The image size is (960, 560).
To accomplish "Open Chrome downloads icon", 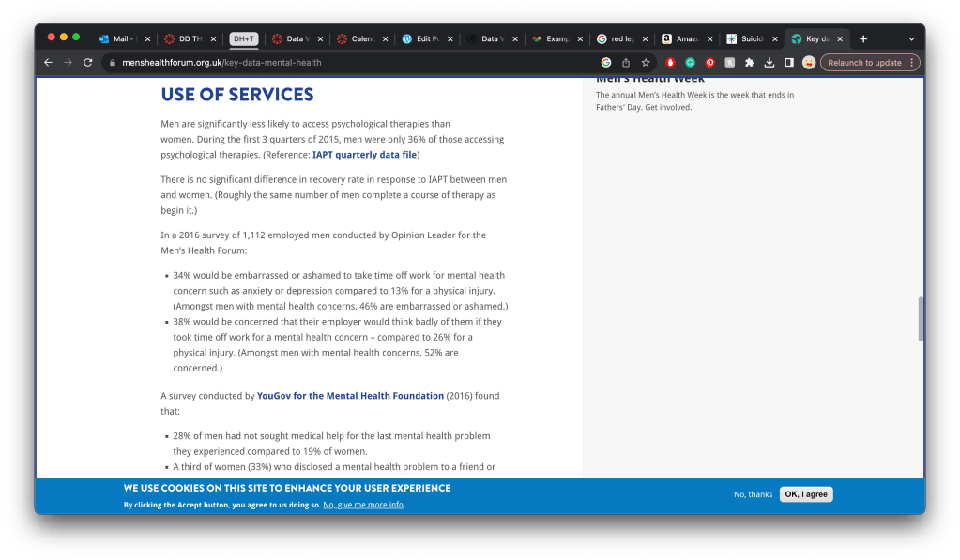I will point(769,63).
